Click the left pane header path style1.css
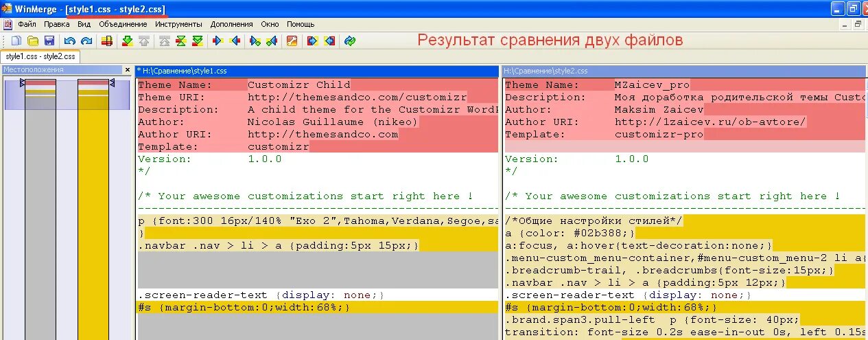868x340 pixels. coord(318,71)
